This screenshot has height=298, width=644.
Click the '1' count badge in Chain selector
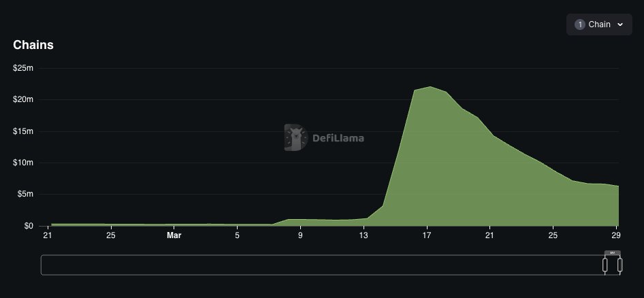point(580,24)
